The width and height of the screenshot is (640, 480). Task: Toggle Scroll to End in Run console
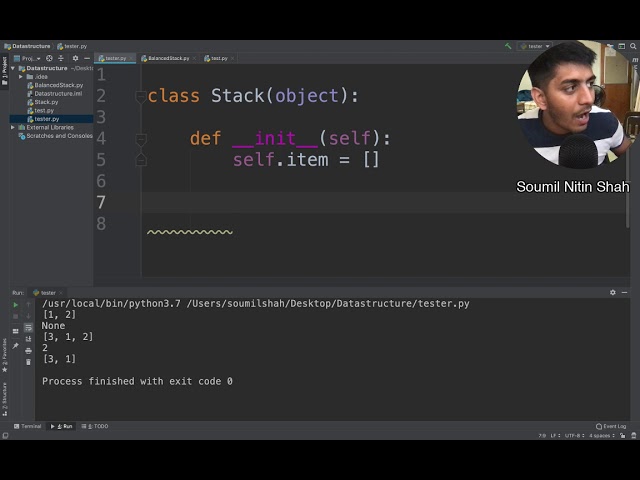(28, 339)
